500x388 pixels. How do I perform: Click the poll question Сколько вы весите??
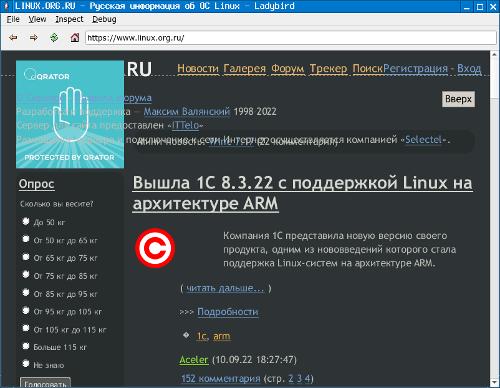point(57,204)
